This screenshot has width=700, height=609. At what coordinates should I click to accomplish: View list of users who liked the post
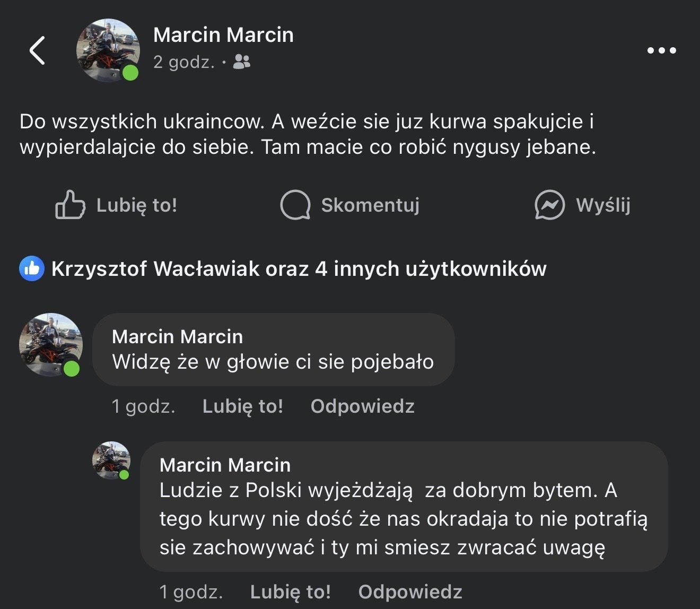(299, 269)
